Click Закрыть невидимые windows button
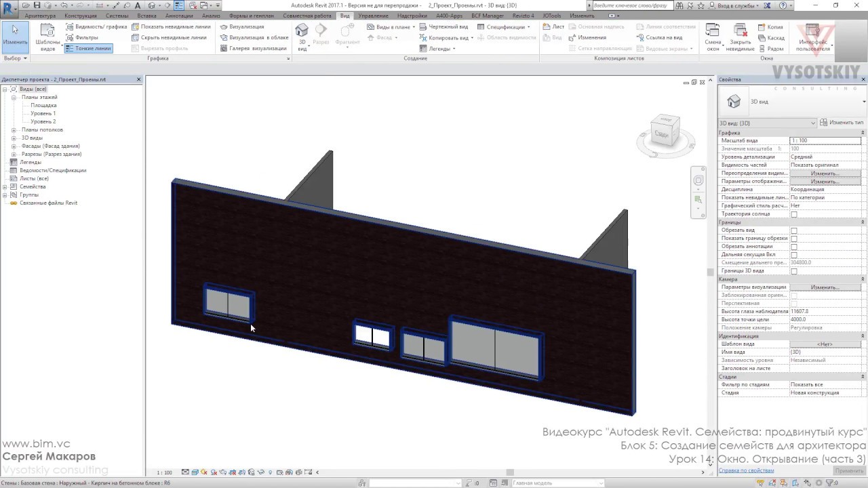Screen dimensions: 868x488 click(x=741, y=37)
